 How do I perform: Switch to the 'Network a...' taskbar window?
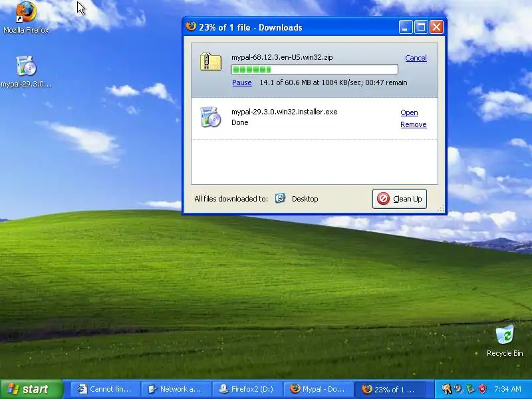176,389
